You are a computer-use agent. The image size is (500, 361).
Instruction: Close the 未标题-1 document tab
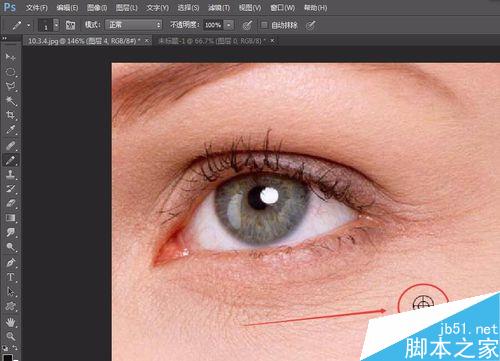pos(272,41)
